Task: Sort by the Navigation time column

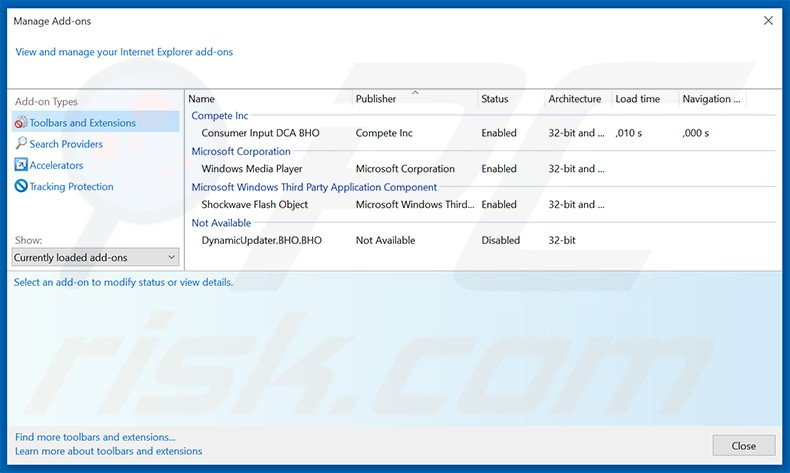Action: click(x=712, y=99)
